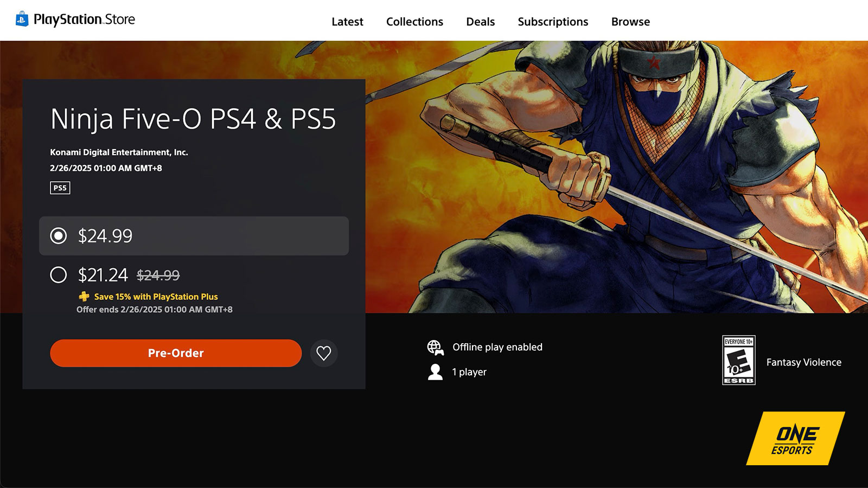Click the PS5 platform badge
Image resolution: width=868 pixels, height=488 pixels.
click(x=60, y=188)
